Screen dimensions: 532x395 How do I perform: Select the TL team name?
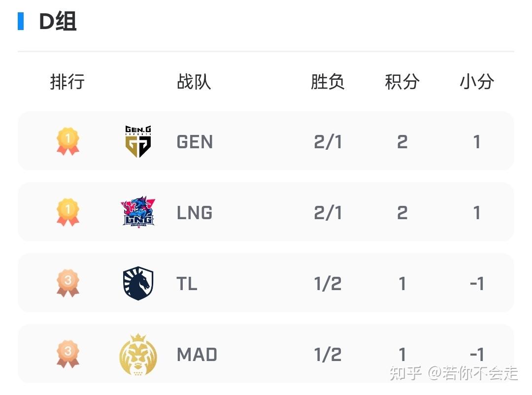(187, 284)
